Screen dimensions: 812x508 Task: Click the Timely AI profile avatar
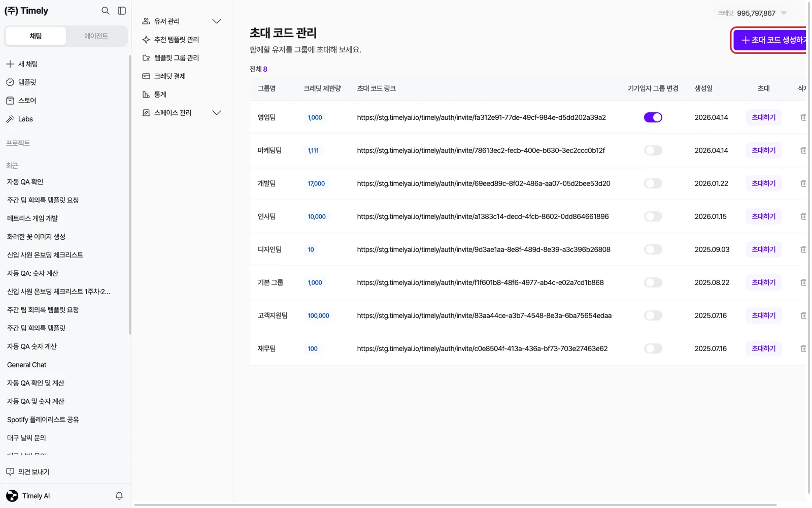point(12,496)
